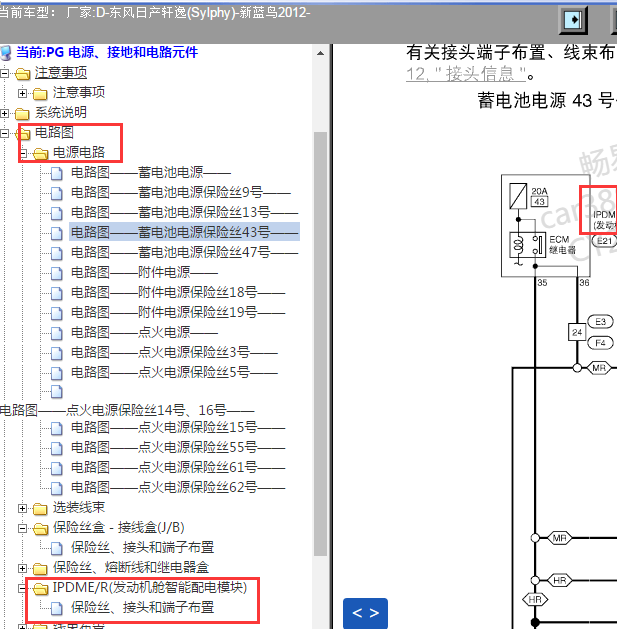617x629 pixels.
Task: Collapse the IPDME/R folder
Action: coord(22,588)
